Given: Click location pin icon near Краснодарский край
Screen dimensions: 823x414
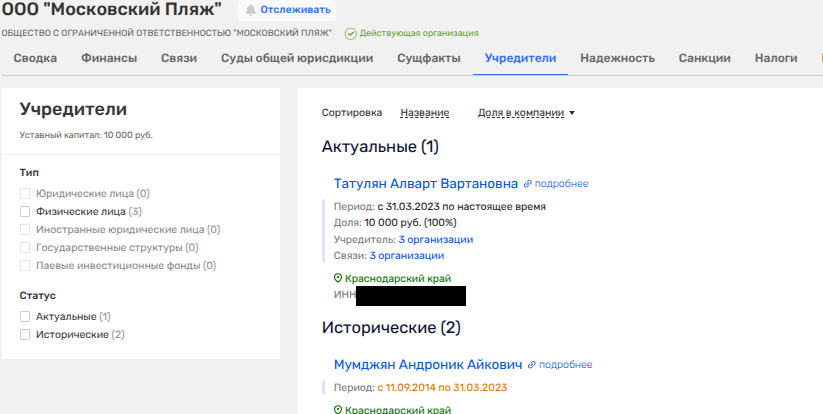Looking at the screenshot, I should point(337,278).
